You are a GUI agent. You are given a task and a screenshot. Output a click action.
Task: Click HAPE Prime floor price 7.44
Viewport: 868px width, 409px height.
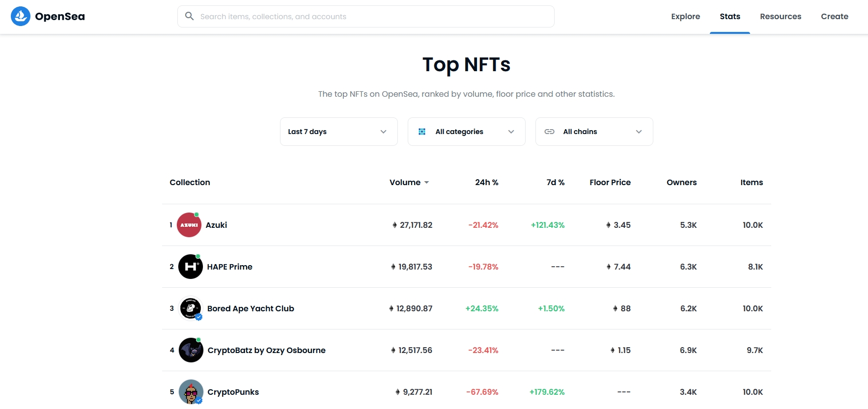pos(622,267)
